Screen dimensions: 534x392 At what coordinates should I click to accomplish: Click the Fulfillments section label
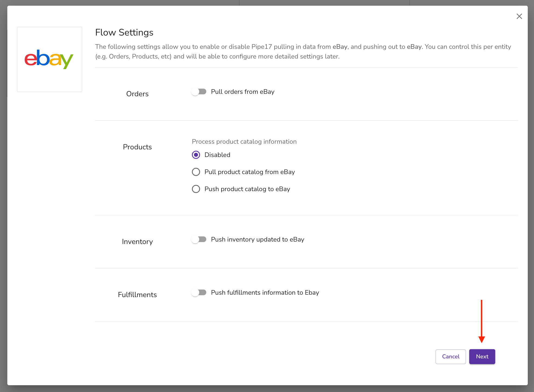(x=137, y=295)
